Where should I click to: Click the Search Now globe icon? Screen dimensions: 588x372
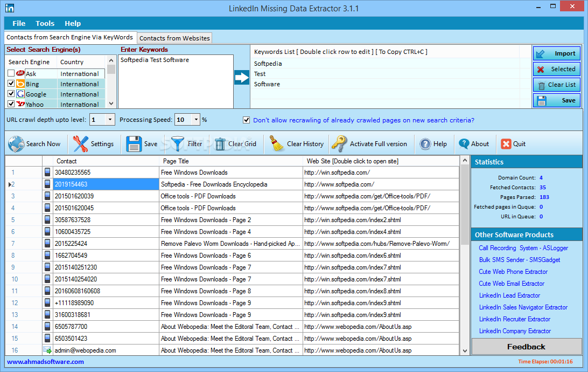click(x=16, y=144)
